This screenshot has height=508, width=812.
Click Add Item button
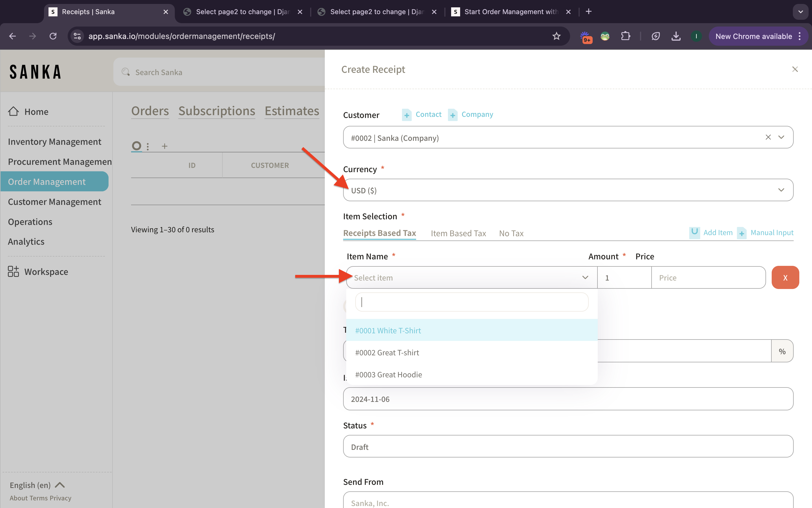click(711, 233)
